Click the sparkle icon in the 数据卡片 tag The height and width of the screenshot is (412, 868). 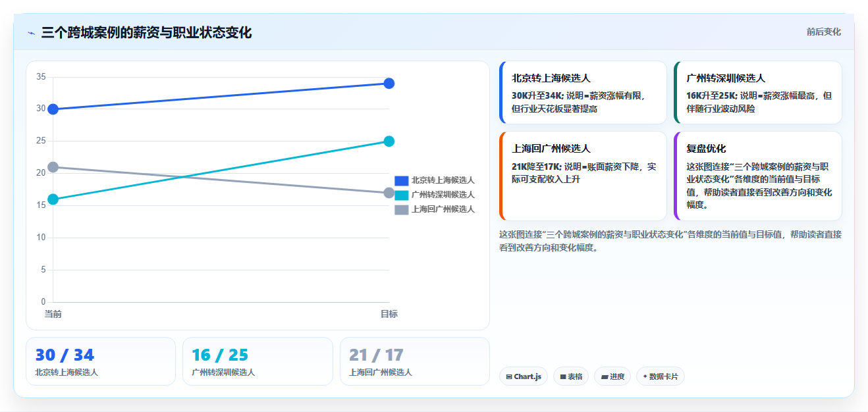(x=645, y=376)
